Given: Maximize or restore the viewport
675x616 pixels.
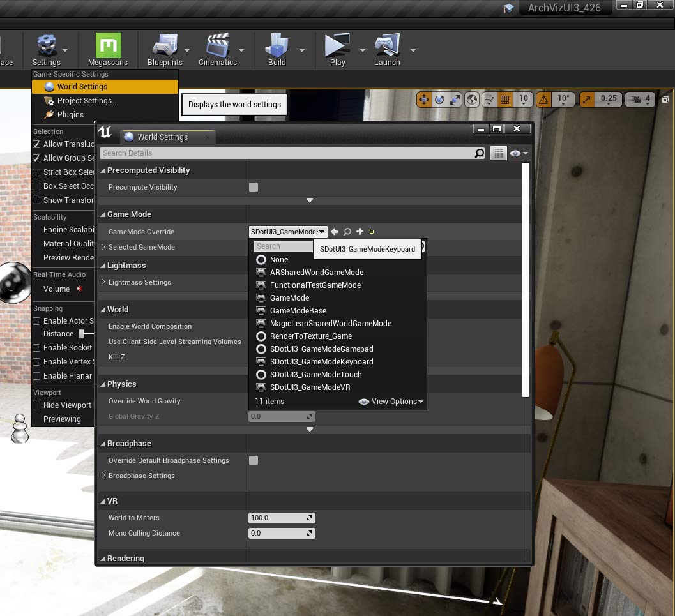Looking at the screenshot, I should click(665, 100).
